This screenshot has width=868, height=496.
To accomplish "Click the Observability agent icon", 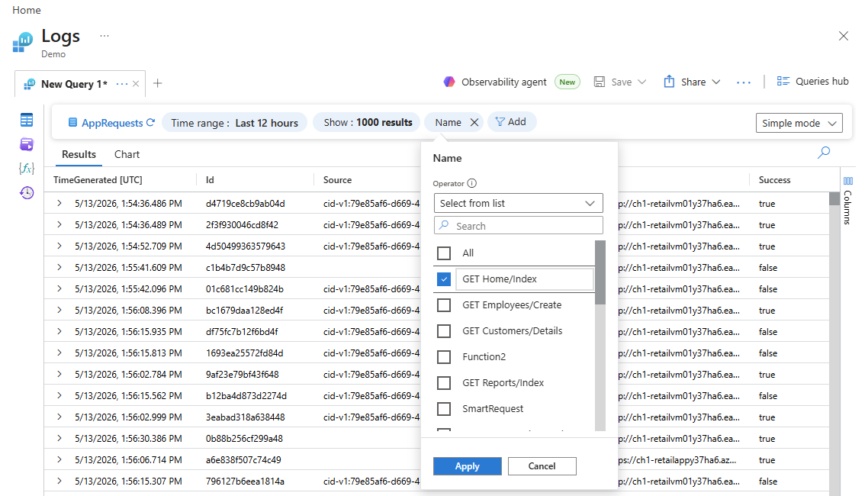I will [449, 82].
